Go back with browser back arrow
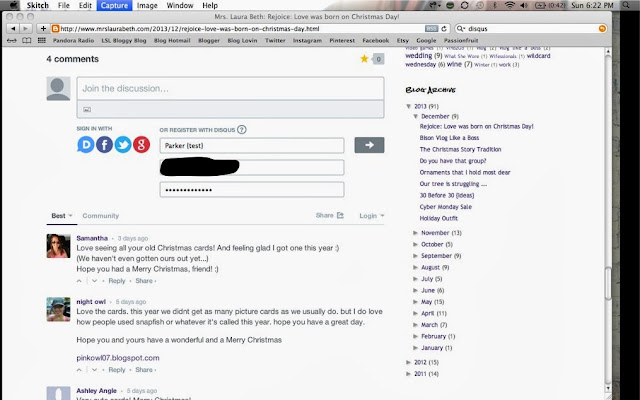The image size is (640, 400). coord(13,29)
